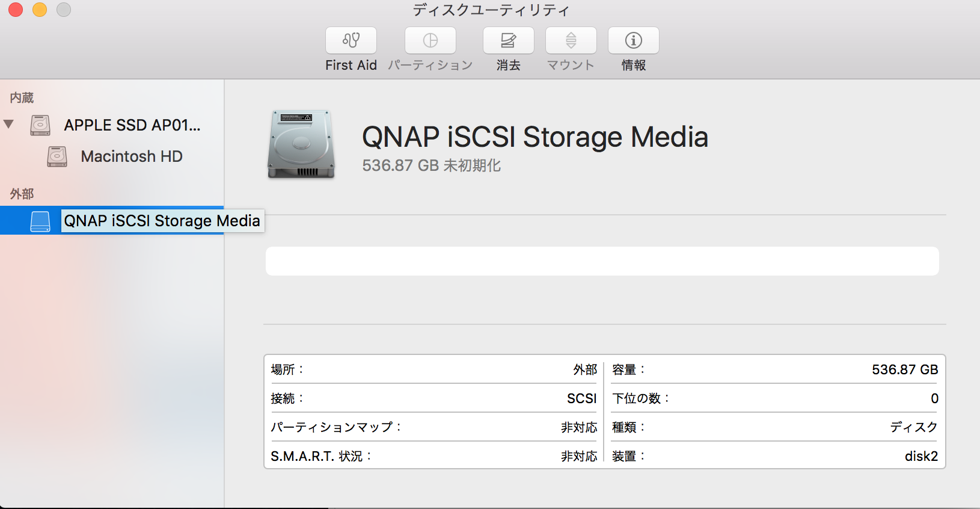Screen dimensions: 980x509
Task: Click the 接続 label in info table
Action: (x=287, y=398)
